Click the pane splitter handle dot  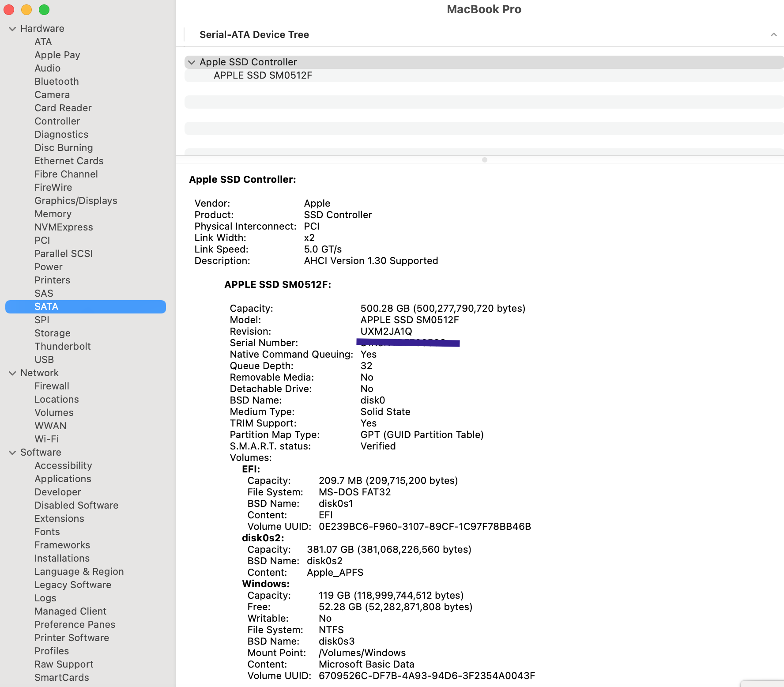[x=485, y=160]
